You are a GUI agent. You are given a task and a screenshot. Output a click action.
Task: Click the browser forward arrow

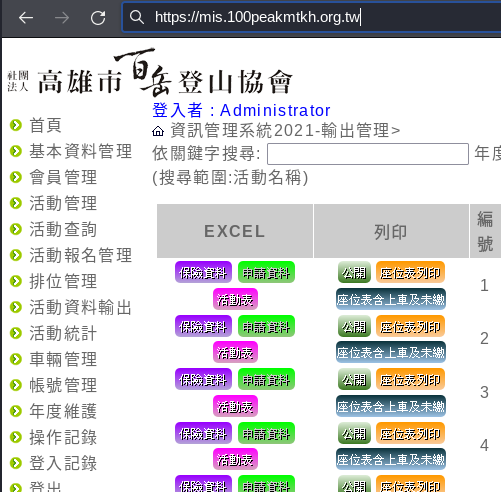click(62, 18)
